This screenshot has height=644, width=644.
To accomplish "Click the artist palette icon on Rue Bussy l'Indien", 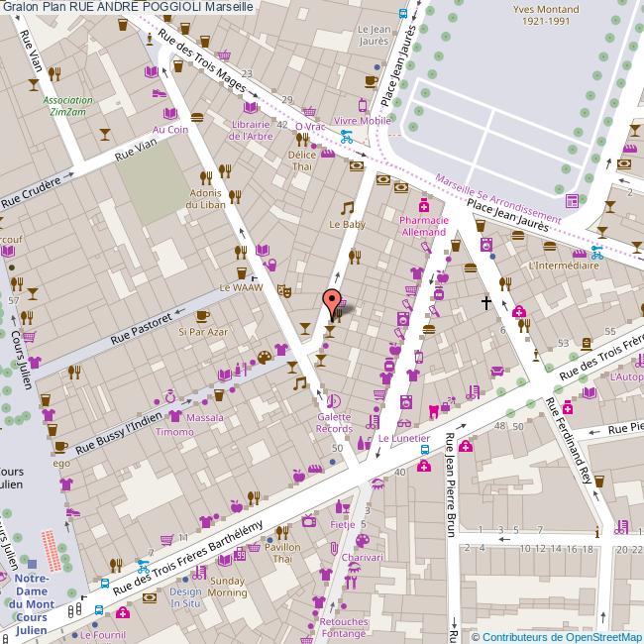I will coord(264,358).
